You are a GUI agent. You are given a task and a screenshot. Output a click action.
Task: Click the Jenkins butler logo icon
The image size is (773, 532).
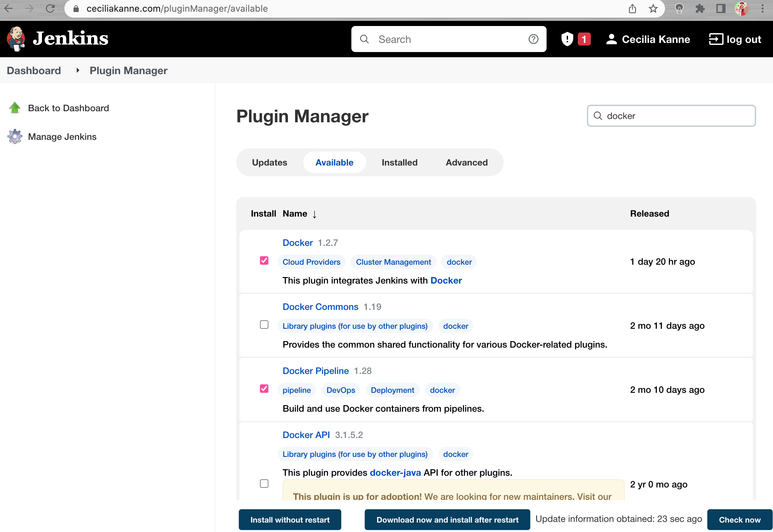16,39
